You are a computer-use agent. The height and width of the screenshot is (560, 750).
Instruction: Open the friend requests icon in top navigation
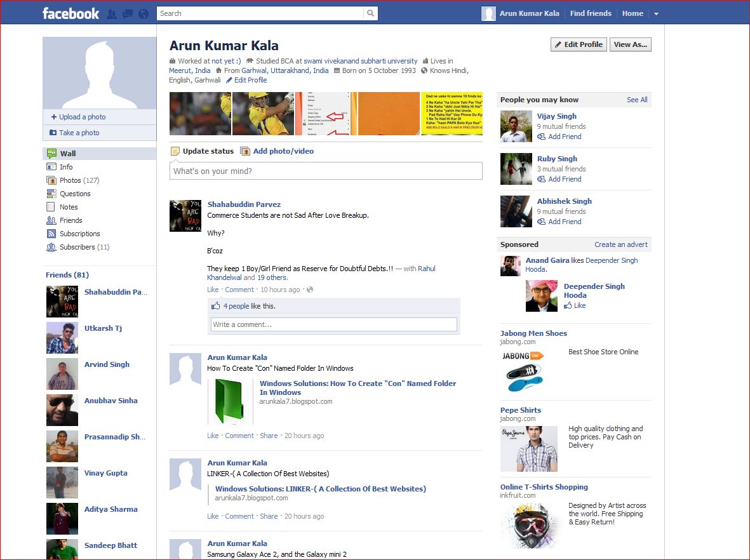click(x=111, y=12)
